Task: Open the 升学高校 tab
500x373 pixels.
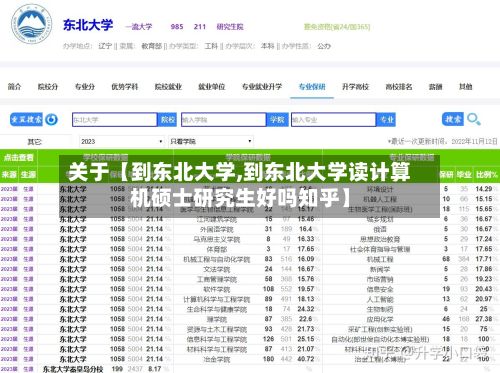Action: (355, 87)
